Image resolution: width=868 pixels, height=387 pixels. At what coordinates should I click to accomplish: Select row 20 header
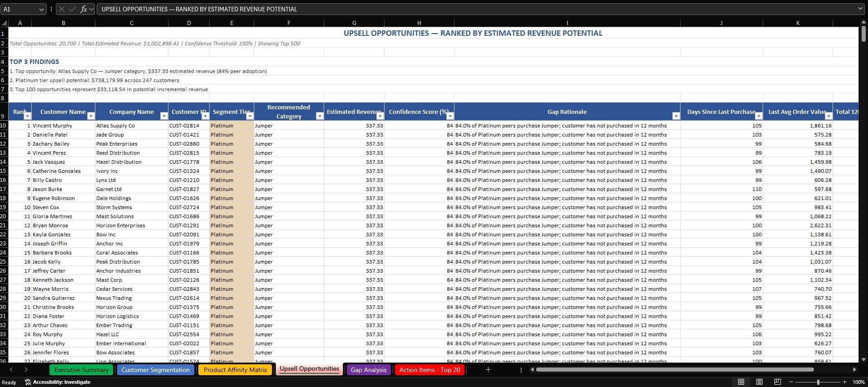point(4,216)
